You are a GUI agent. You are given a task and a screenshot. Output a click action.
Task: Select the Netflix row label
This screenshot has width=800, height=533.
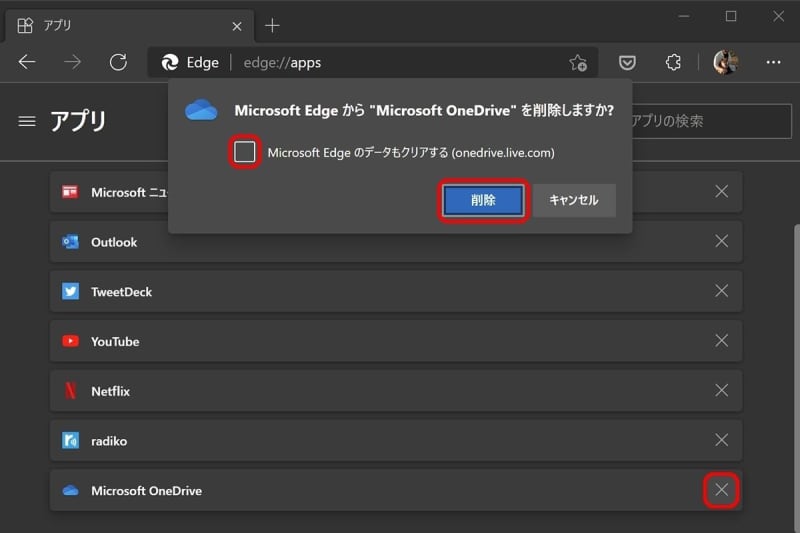pyautogui.click(x=110, y=391)
